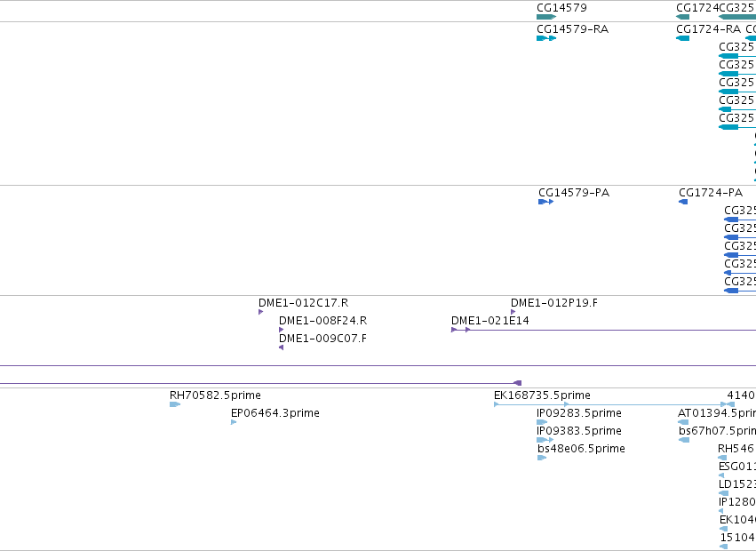
Task: Select BAC end DME1-012C17.R label
Action: pyautogui.click(x=303, y=303)
